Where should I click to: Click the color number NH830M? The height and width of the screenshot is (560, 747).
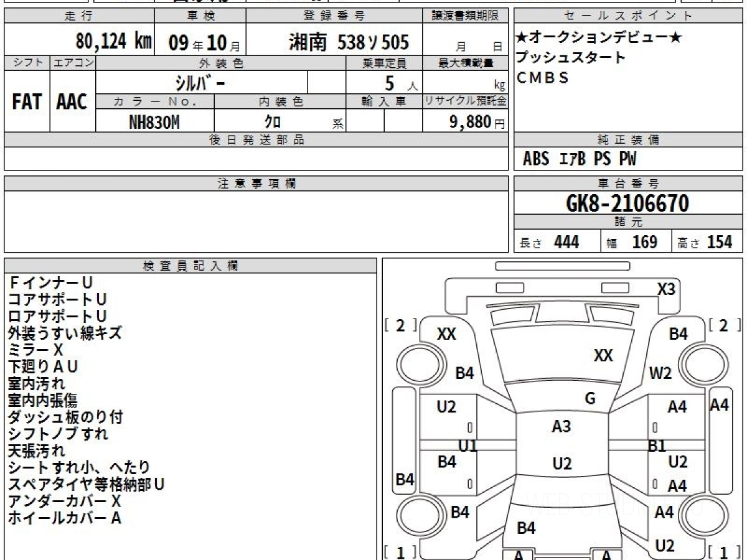pyautogui.click(x=154, y=122)
